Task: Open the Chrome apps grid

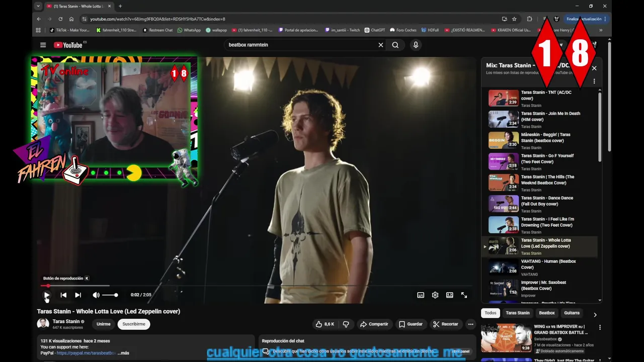Action: tap(38, 30)
